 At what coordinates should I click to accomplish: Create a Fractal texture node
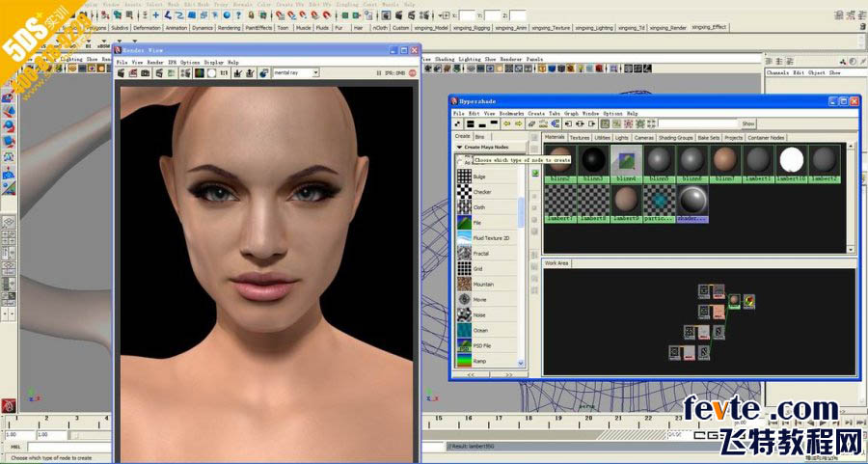[x=464, y=253]
